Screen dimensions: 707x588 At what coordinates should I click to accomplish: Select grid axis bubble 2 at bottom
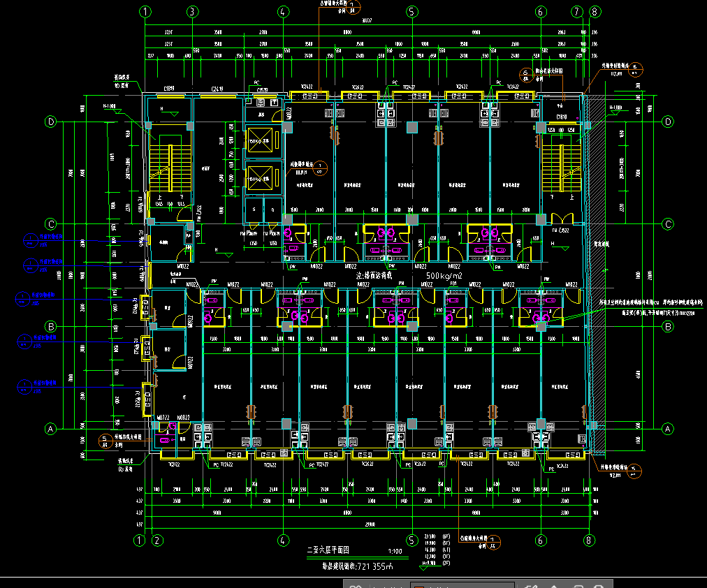pyautogui.click(x=157, y=540)
